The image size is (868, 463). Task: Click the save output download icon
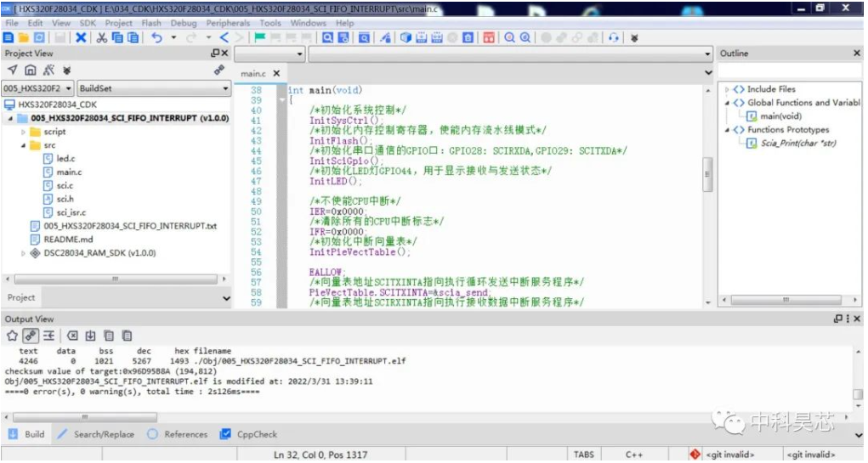coord(90,336)
